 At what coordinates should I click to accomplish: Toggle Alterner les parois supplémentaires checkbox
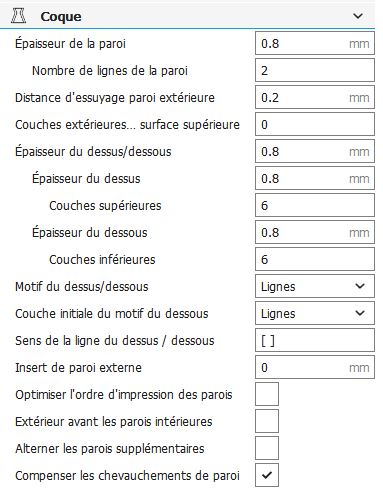[x=267, y=448]
